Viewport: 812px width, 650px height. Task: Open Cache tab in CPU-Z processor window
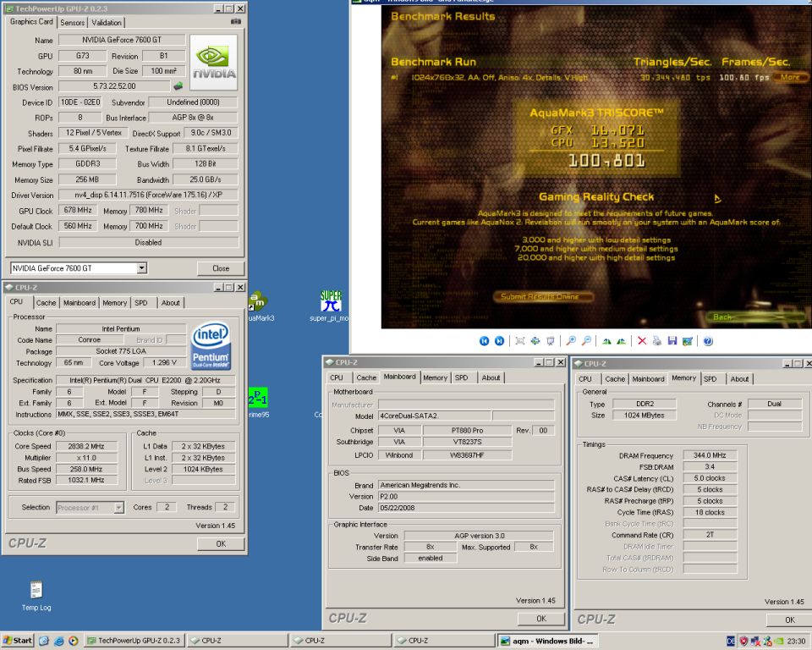(46, 303)
